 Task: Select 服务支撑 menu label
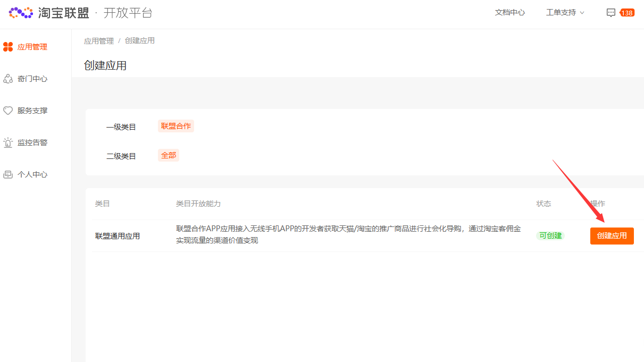(32, 111)
